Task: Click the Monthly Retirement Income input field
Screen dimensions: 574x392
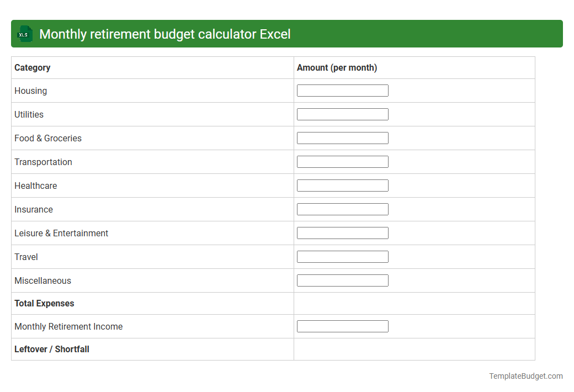Action: click(342, 326)
